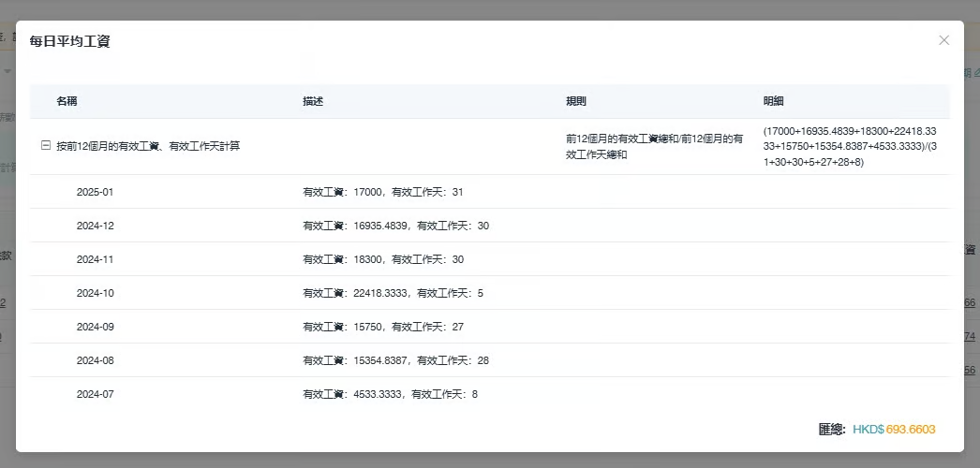
Task: Select the 2024-11 row name
Action: pos(95,259)
